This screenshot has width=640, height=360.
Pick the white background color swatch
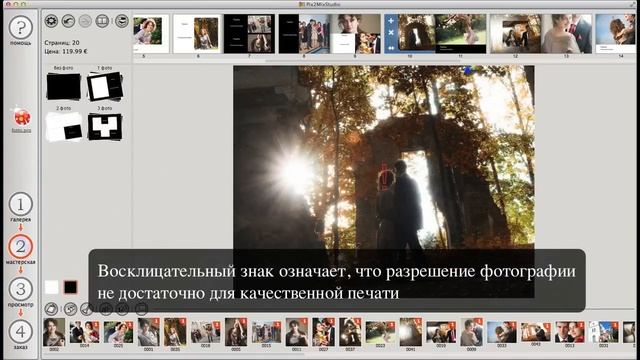(x=52, y=287)
